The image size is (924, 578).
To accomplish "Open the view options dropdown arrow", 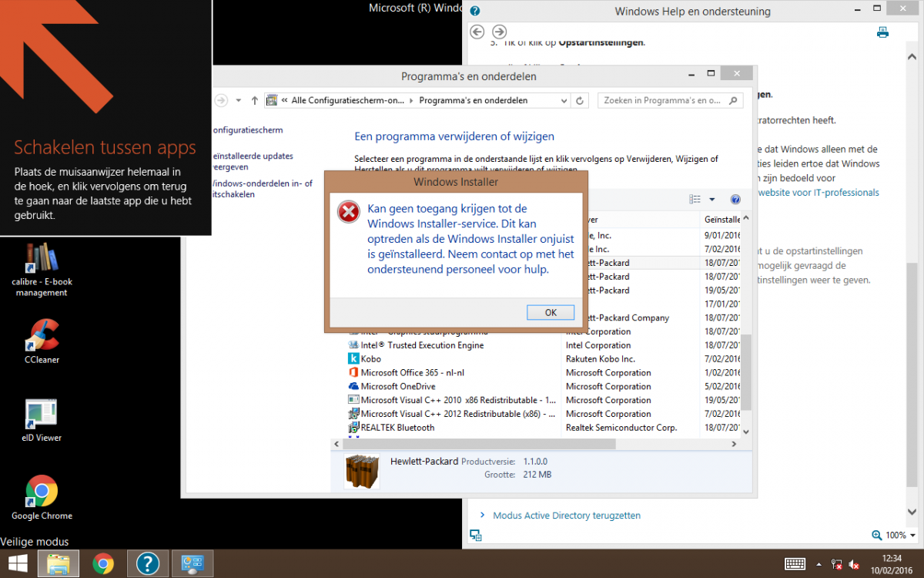I will pyautogui.click(x=712, y=200).
